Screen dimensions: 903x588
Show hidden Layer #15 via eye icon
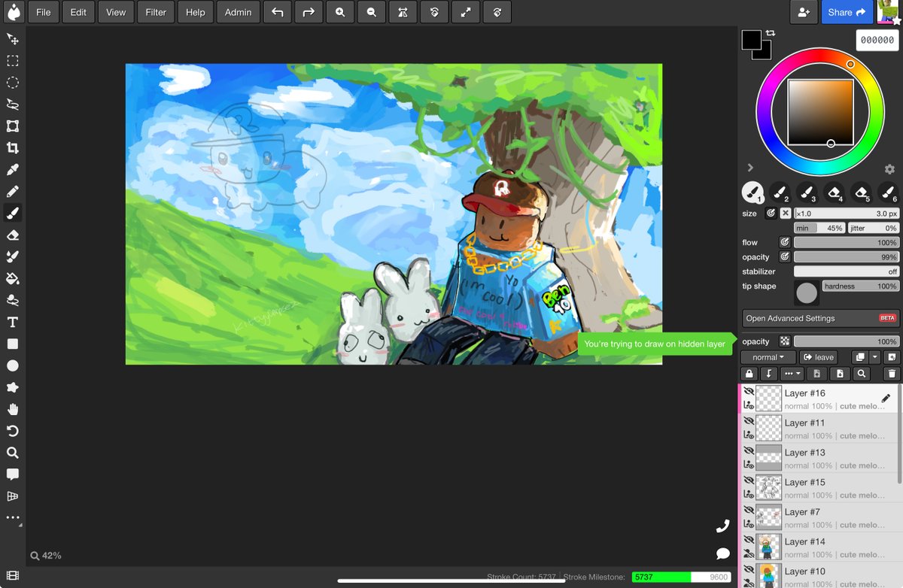[x=749, y=480]
